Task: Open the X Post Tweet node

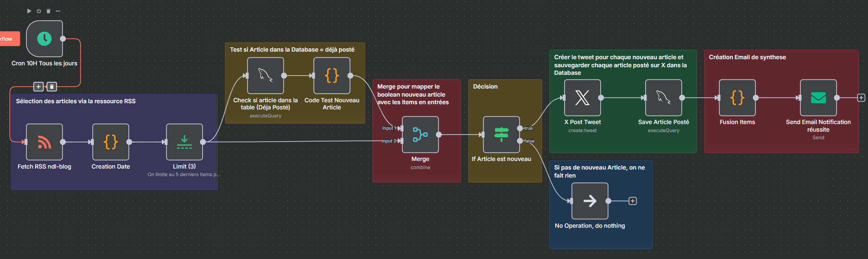Action: tap(583, 98)
